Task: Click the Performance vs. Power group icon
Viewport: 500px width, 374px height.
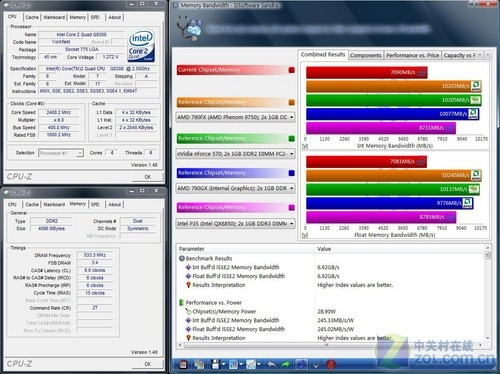Action: [182, 302]
